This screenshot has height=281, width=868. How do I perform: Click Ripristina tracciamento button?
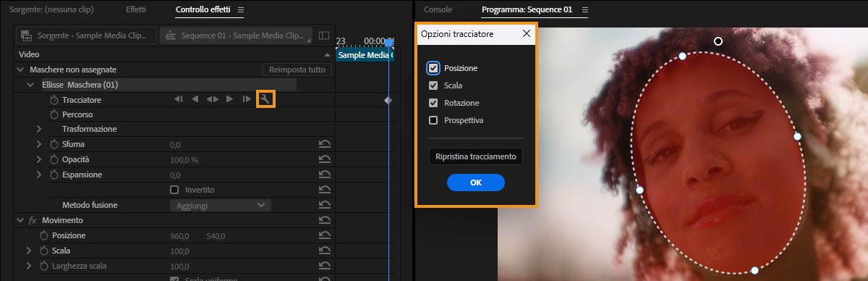[x=476, y=156]
